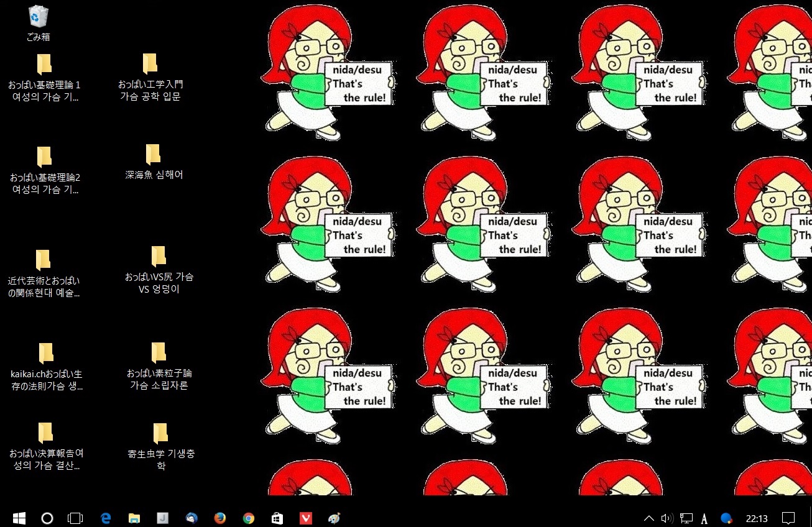Open Firefox from the taskbar
The image size is (812, 527).
pyautogui.click(x=219, y=518)
